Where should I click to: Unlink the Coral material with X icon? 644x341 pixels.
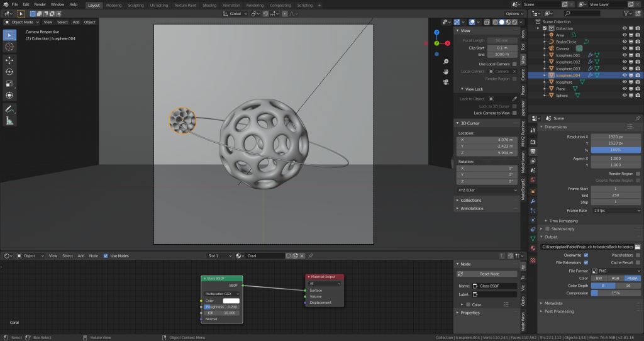(302, 256)
